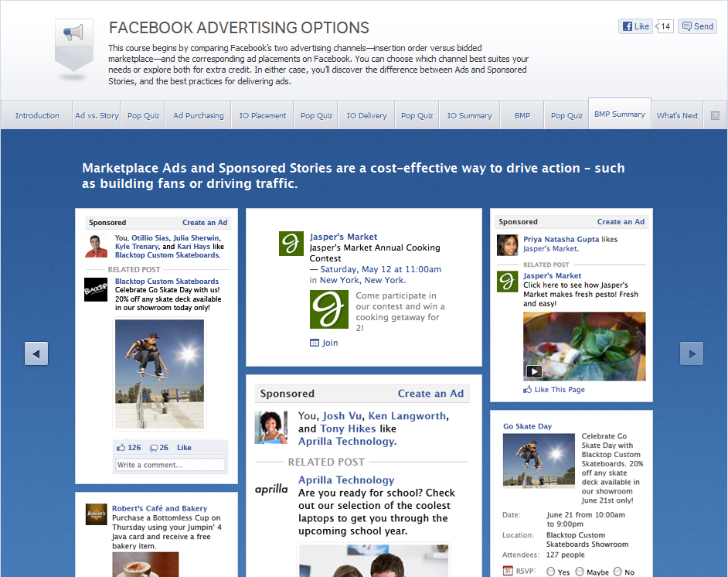Click the man's profile photo in Blacktop story
728x577 pixels.
coord(96,246)
